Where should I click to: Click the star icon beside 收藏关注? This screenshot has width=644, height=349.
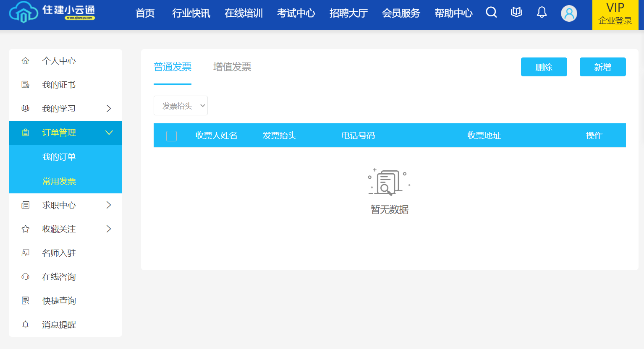[x=26, y=229]
